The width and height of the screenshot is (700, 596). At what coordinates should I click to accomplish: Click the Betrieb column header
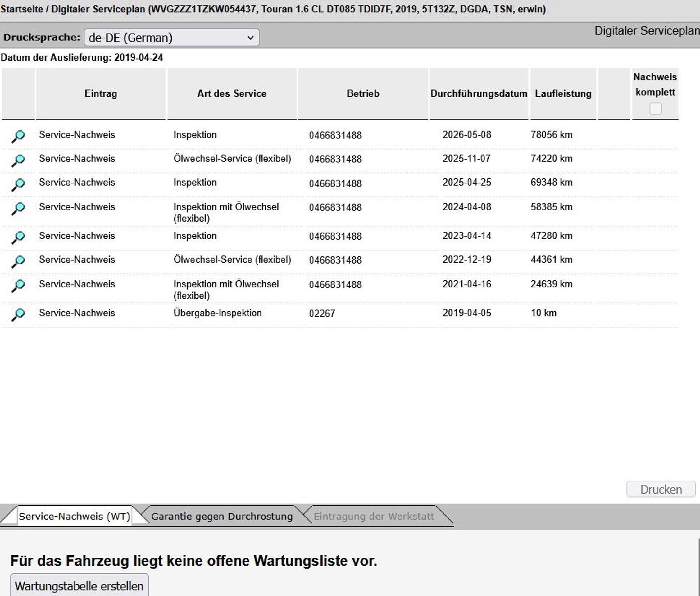click(x=363, y=93)
